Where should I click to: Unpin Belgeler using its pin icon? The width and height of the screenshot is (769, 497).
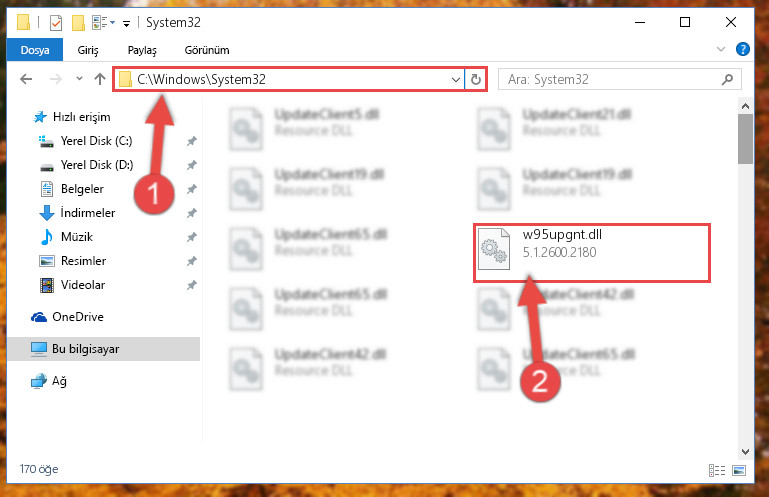tap(191, 189)
